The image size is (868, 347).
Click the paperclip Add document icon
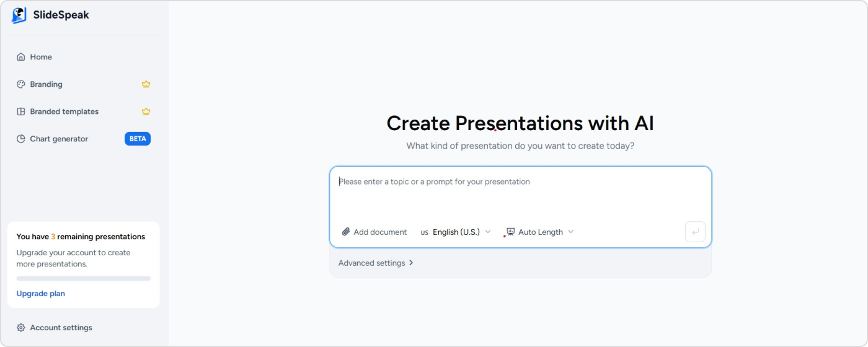tap(346, 232)
